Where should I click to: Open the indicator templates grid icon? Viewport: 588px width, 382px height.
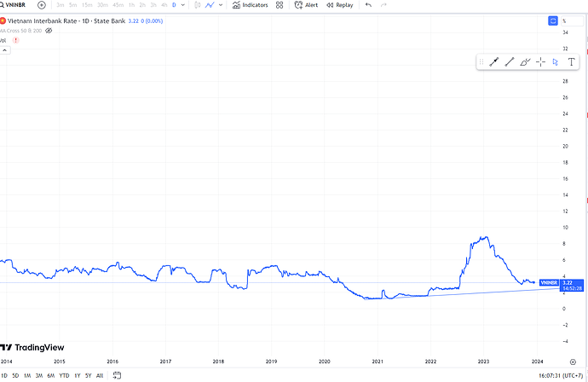click(x=280, y=5)
